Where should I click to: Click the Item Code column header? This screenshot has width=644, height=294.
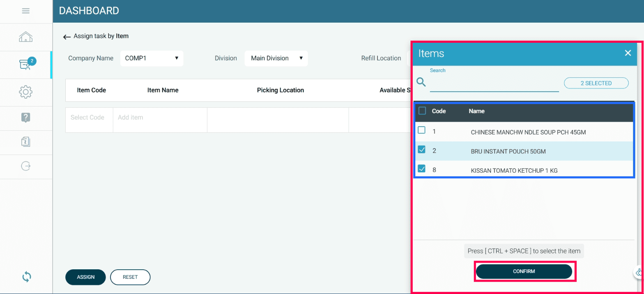[x=92, y=90]
